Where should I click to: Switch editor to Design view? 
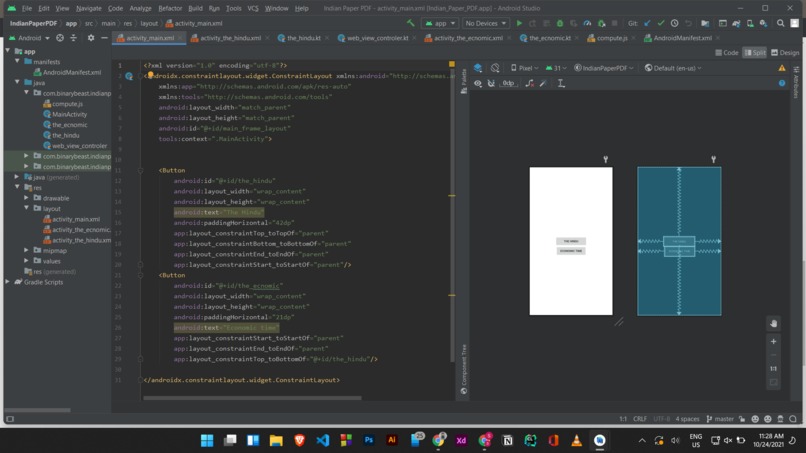785,52
